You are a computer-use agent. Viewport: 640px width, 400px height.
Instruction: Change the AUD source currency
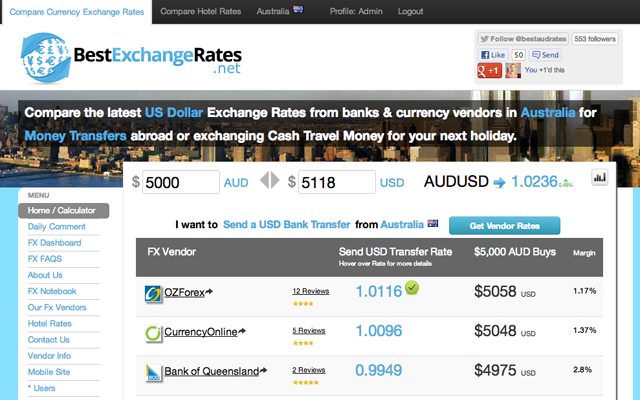click(x=236, y=183)
